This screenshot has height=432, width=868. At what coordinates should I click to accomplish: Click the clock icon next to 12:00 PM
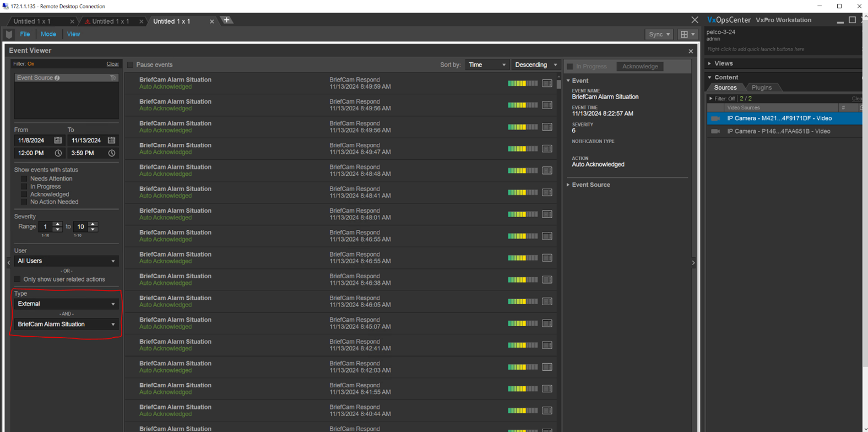tap(58, 153)
